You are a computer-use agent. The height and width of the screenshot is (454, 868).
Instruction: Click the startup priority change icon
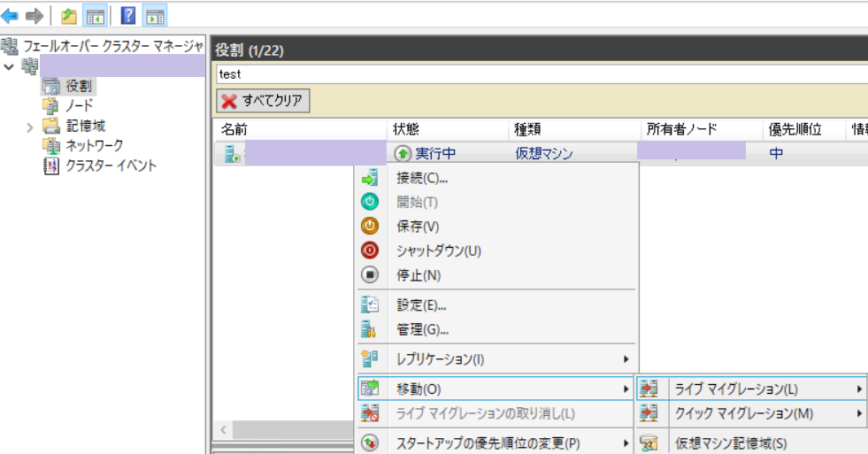(x=370, y=442)
